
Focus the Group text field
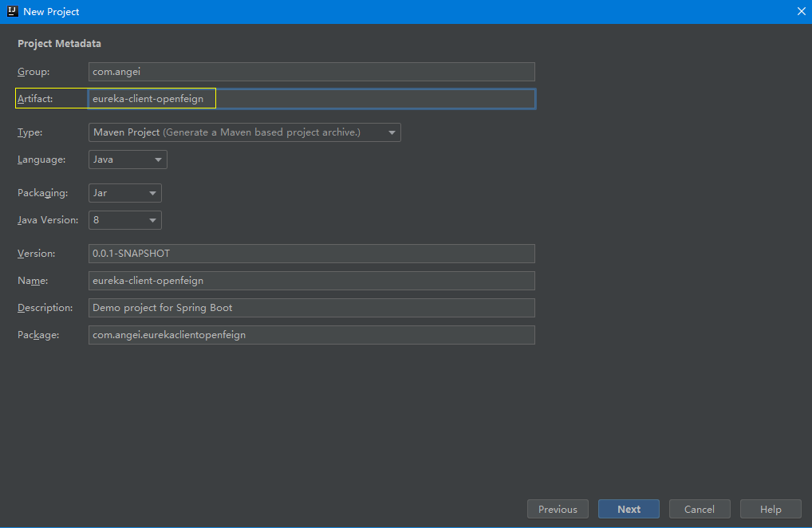click(311, 72)
